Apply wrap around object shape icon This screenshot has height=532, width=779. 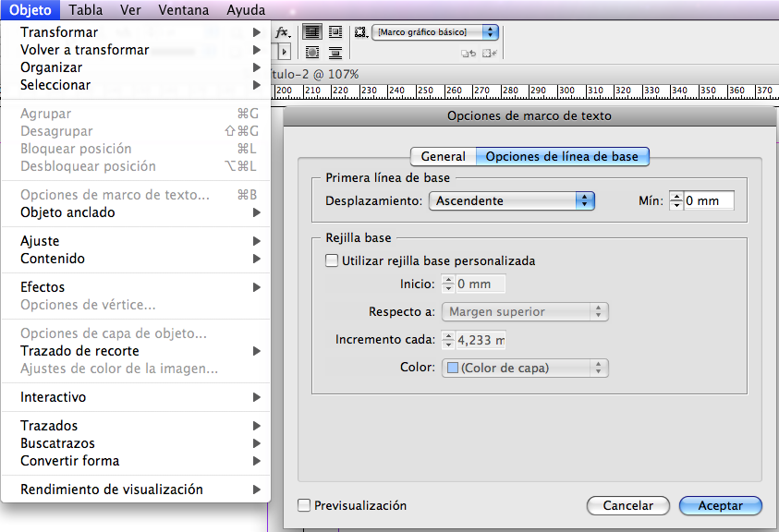(312, 51)
